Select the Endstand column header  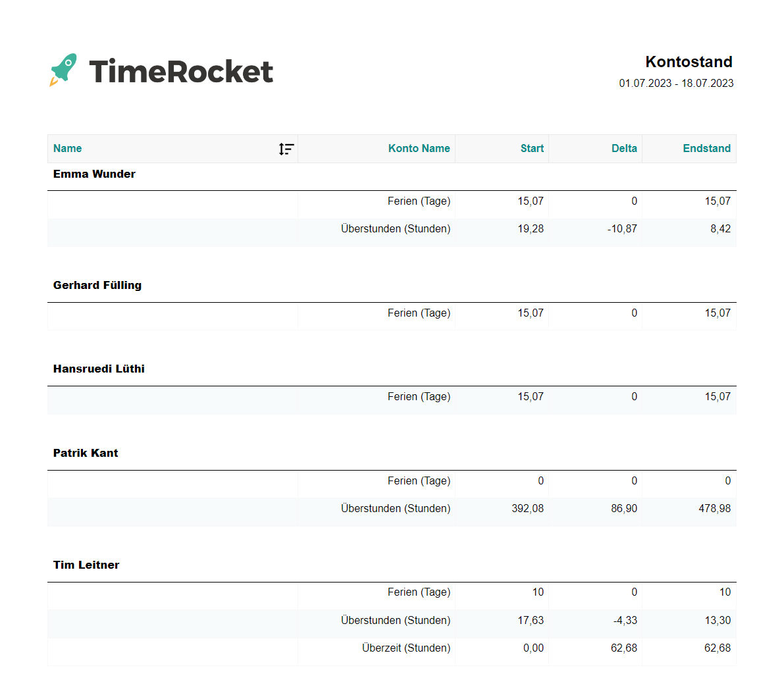click(x=706, y=149)
